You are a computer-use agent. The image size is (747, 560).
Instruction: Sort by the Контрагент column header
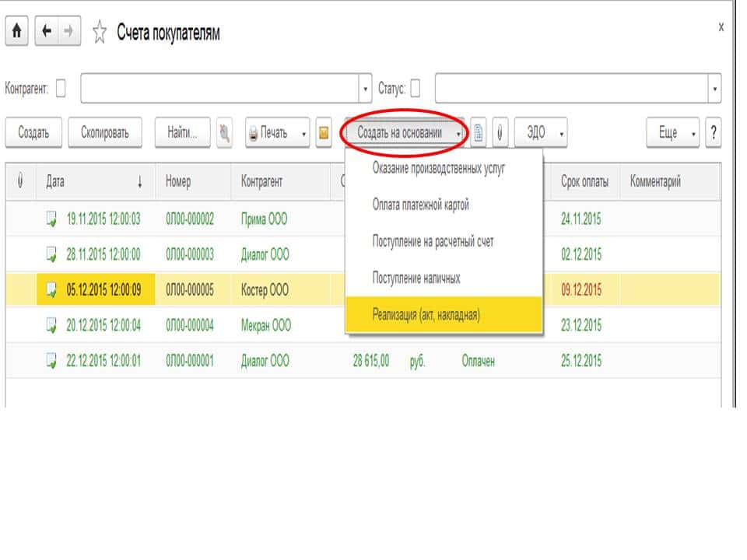281,181
